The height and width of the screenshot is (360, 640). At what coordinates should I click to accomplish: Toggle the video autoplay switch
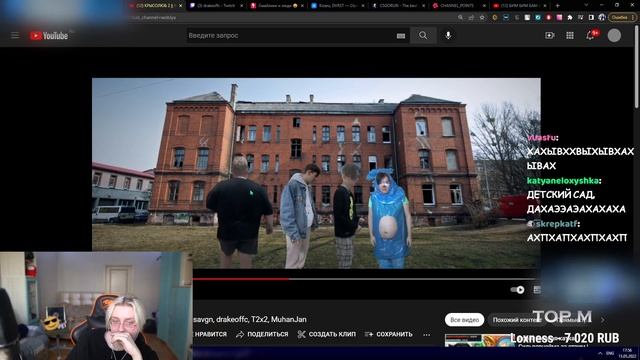(517, 290)
